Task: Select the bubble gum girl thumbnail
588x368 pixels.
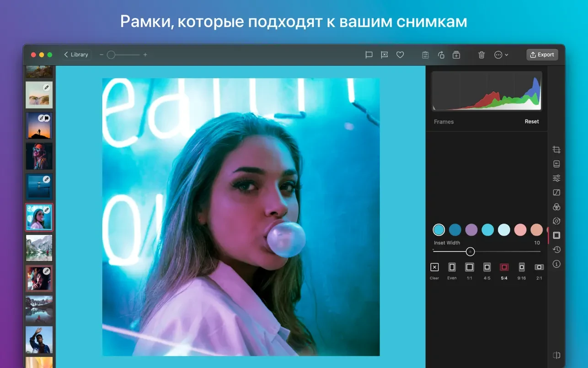Action: pyautogui.click(x=39, y=217)
